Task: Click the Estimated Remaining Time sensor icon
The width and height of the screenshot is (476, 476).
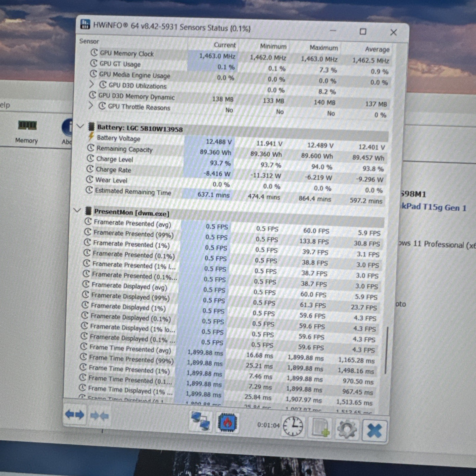Action: coord(89,190)
